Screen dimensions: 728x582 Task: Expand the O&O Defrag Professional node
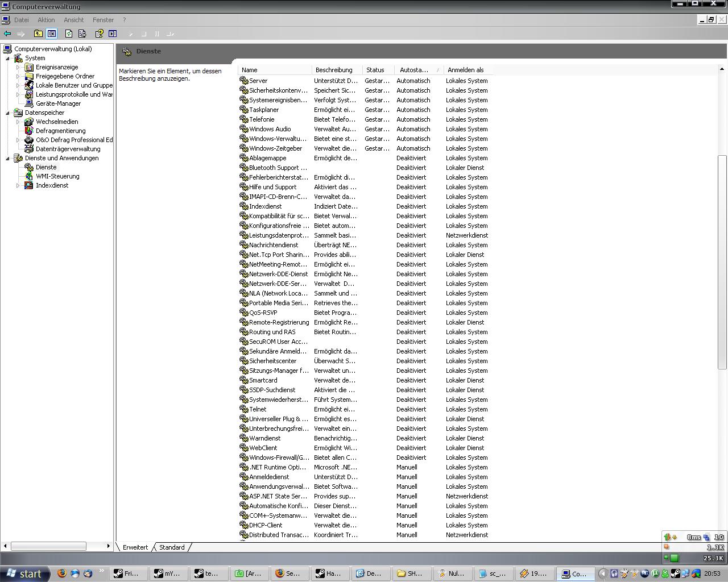click(x=18, y=140)
